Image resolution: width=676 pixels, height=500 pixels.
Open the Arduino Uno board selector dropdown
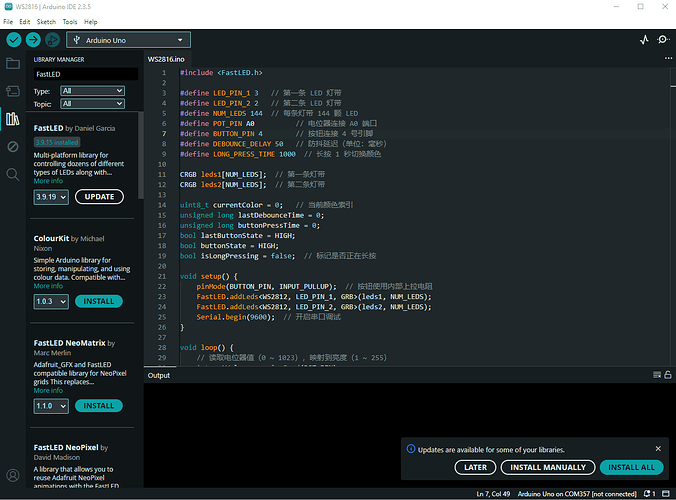(128, 40)
